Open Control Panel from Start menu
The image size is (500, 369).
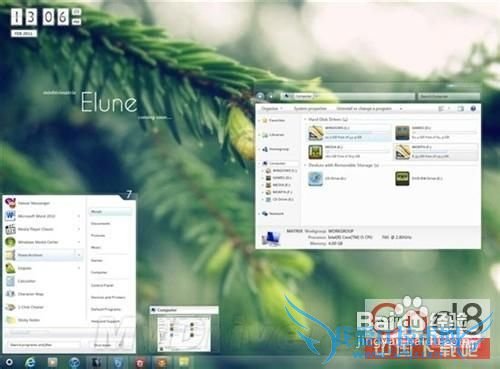102,285
